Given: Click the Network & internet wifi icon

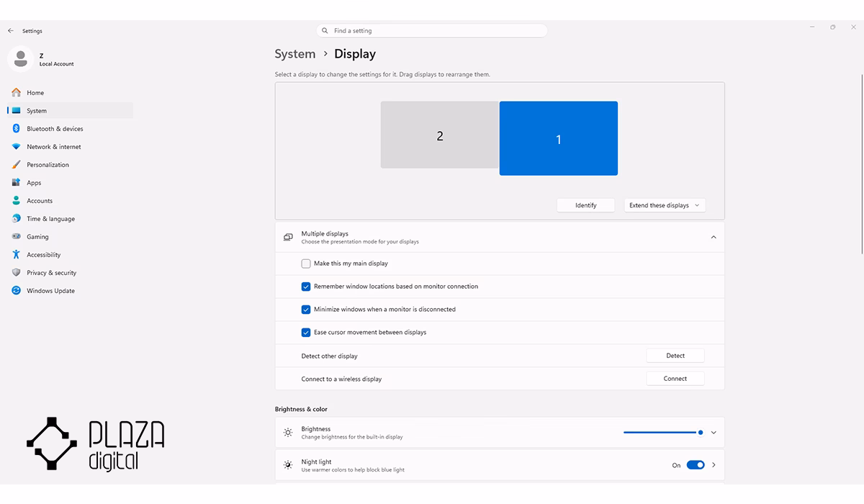Looking at the screenshot, I should click(16, 147).
